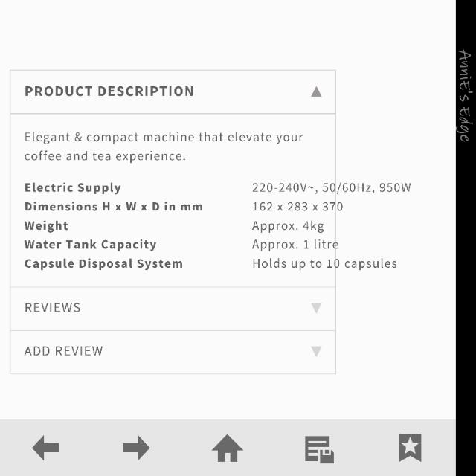Screen dimensions: 476x476
Task: Open the saved pages icon
Action: [319, 449]
